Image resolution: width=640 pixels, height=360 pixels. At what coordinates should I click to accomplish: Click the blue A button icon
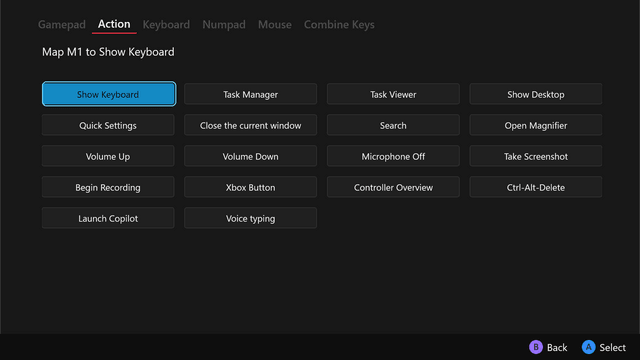point(589,347)
